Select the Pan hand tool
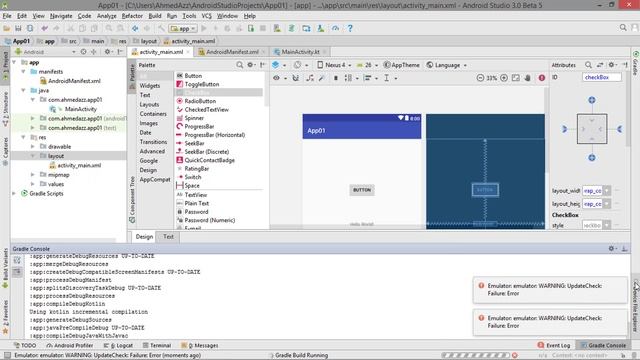Image resolution: width=640 pixels, height=360 pixels. pos(527,78)
